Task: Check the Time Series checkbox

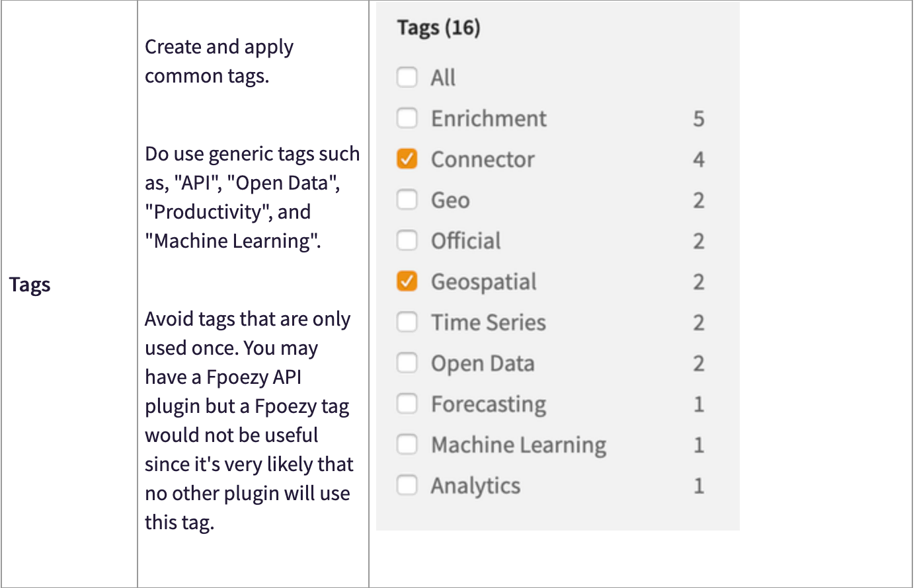Action: coord(407,322)
